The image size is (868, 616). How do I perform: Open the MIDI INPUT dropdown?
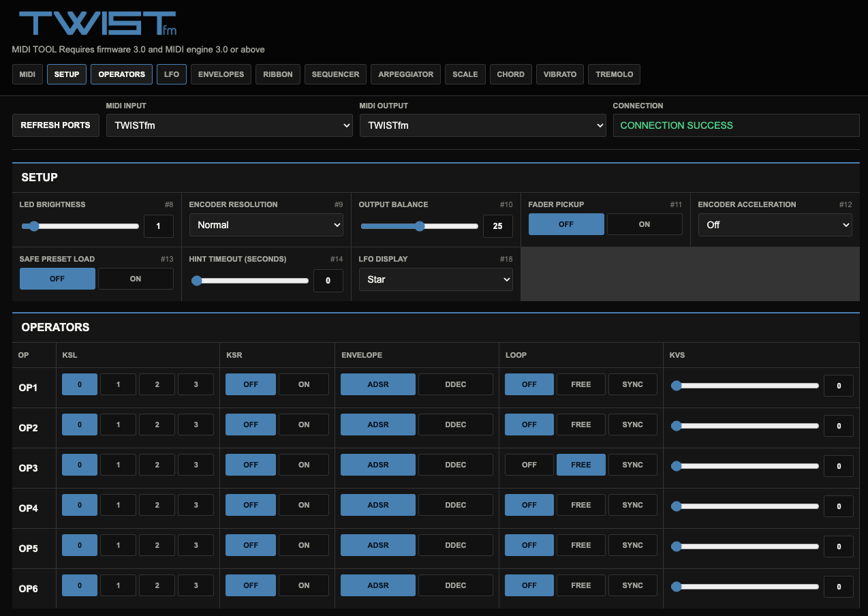click(x=230, y=125)
